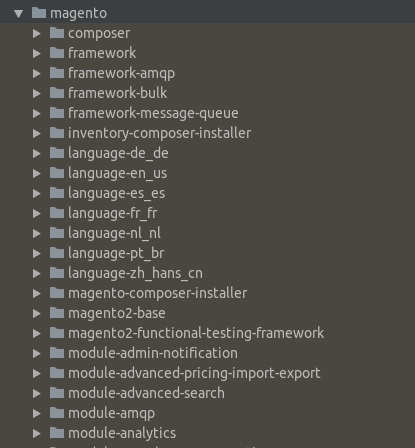Select the framework-message-queue folder name

[x=153, y=114]
